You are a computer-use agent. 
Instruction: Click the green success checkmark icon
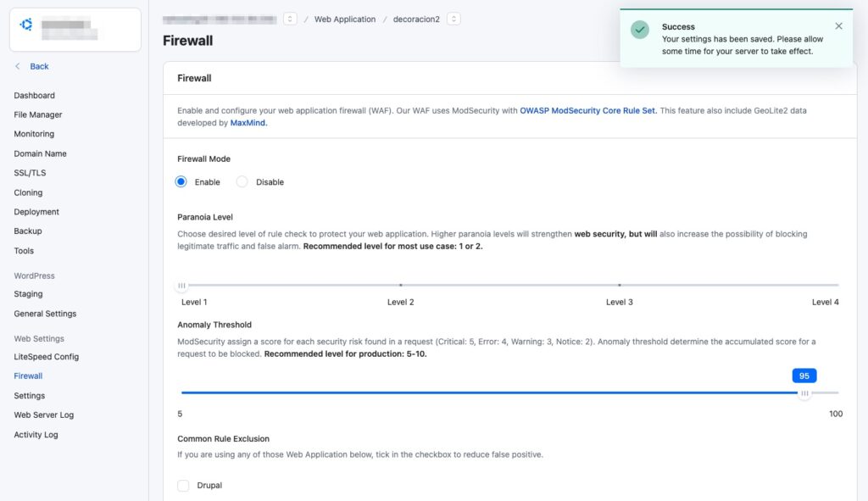[x=640, y=30]
